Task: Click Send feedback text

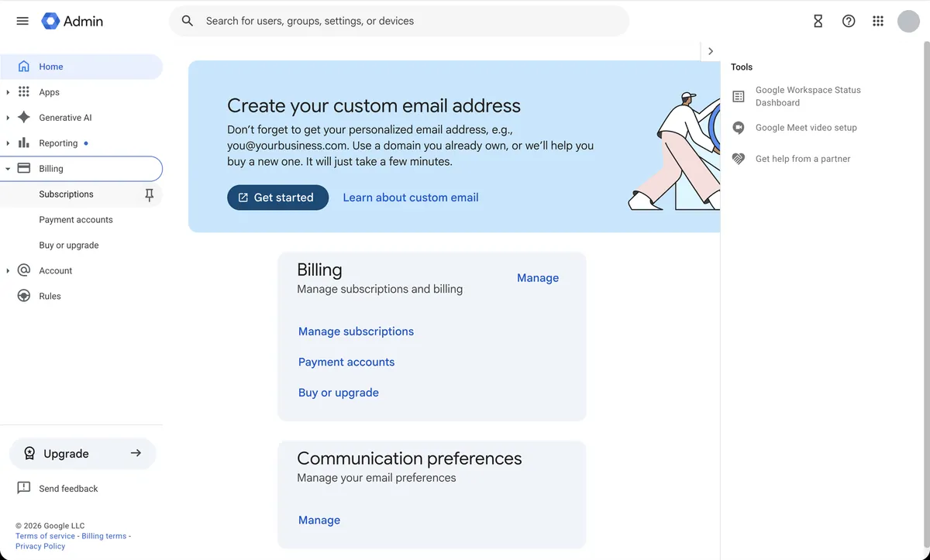Action: [68, 489]
